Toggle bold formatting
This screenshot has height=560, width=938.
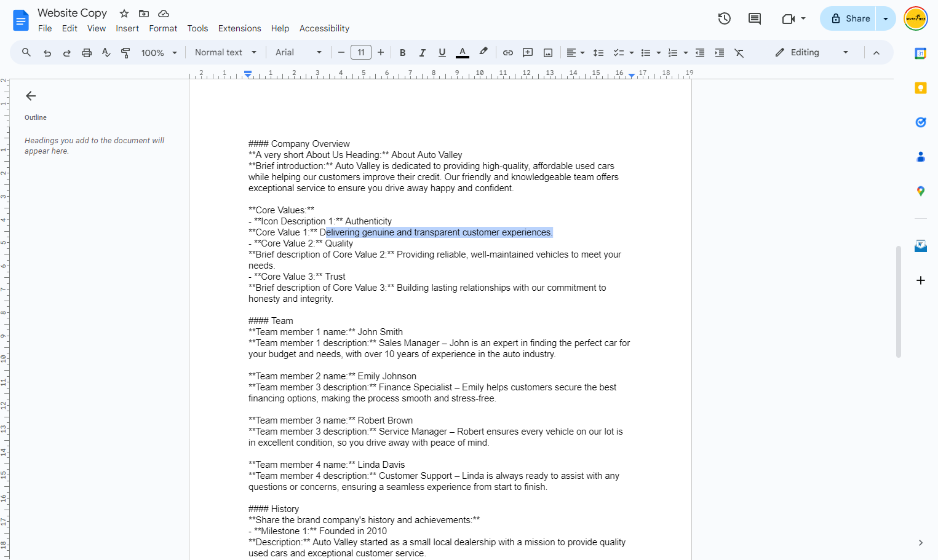coord(403,53)
